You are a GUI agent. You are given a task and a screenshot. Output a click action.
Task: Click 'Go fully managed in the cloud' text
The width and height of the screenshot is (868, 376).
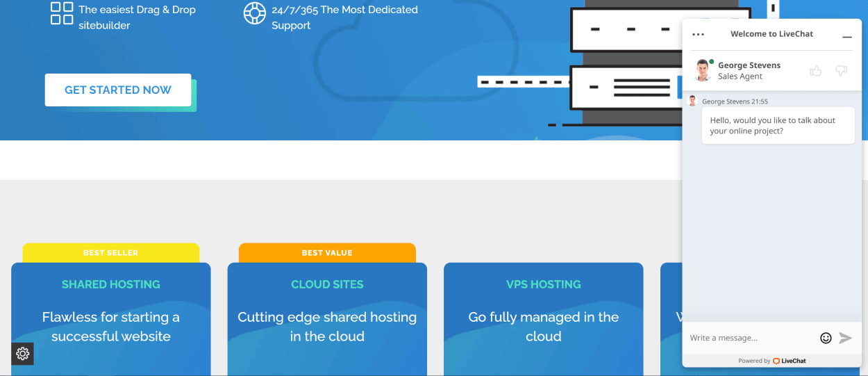(x=544, y=327)
